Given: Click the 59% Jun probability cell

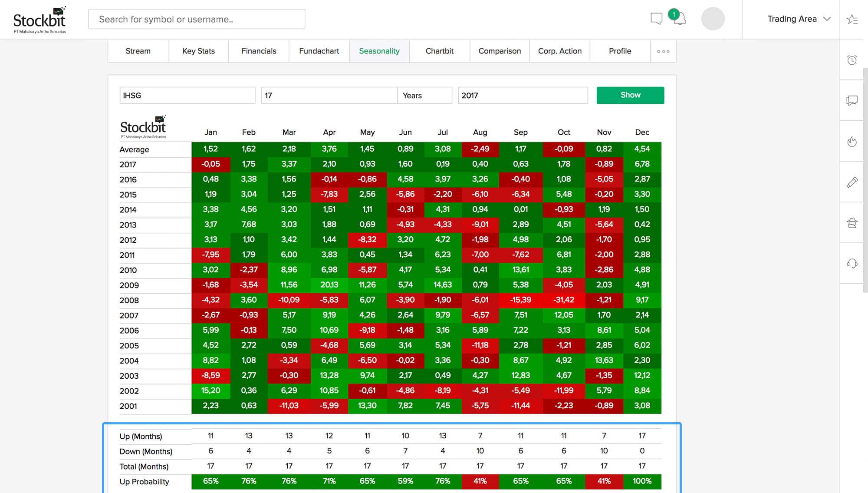Looking at the screenshot, I should coord(405,481).
